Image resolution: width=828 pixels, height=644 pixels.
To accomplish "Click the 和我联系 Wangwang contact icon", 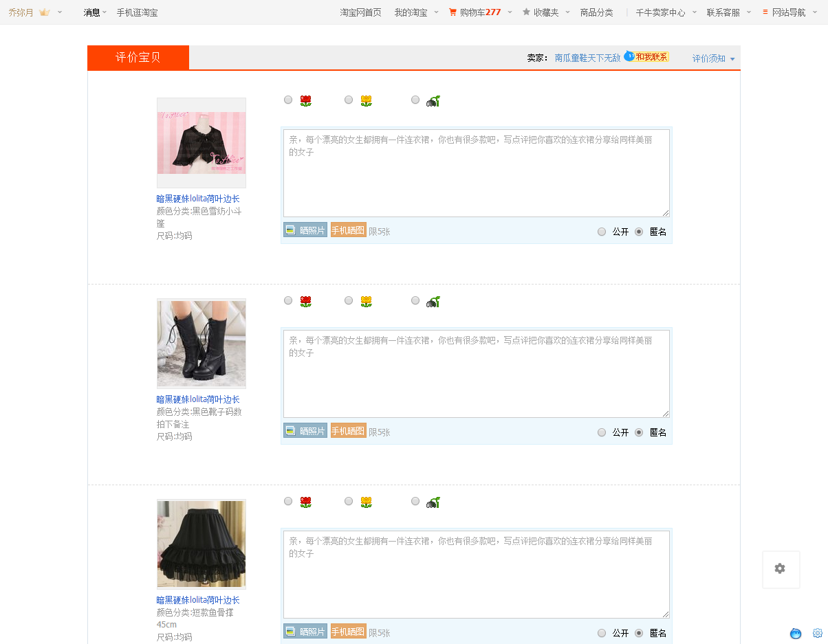I will click(646, 56).
